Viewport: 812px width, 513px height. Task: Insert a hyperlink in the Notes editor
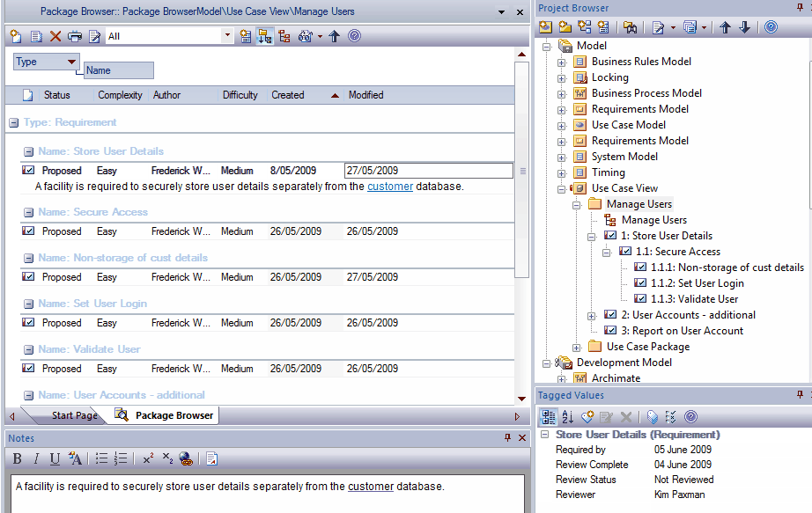(186, 458)
